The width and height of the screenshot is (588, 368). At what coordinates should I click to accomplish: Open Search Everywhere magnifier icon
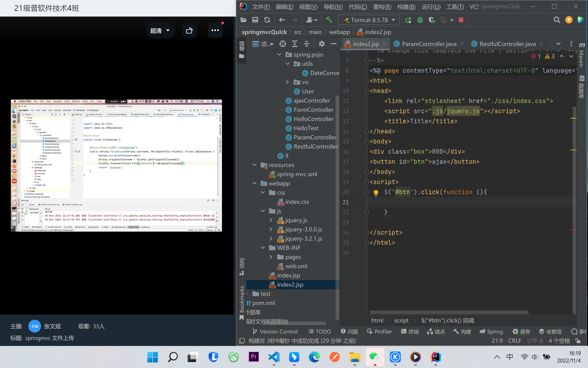[557, 20]
